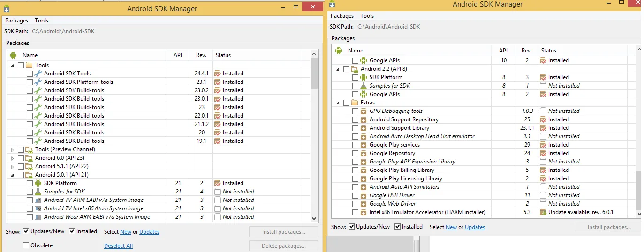Click the Android SDK Tools wrench icon
Image resolution: width=644 pixels, height=252 pixels.
click(38, 74)
